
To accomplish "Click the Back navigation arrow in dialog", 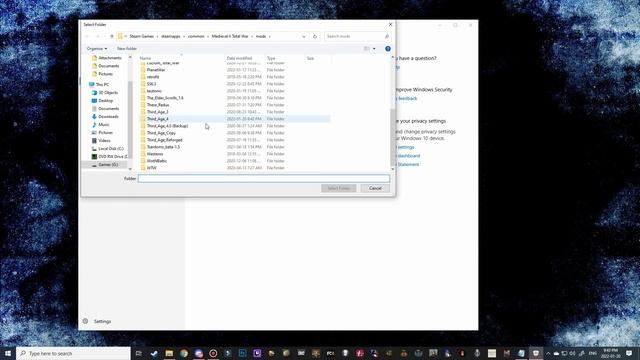I will coord(87,36).
